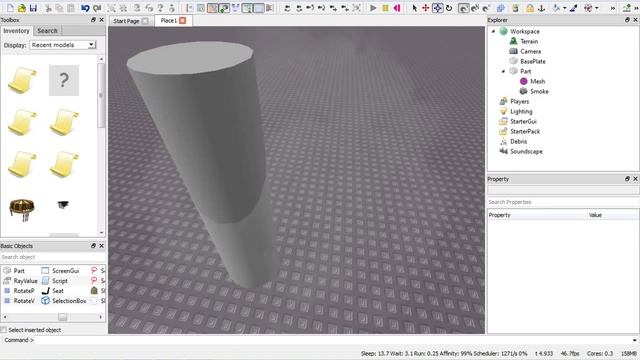Screen dimensions: 640x360
Task: Click the Search Properties field
Action: tap(563, 202)
